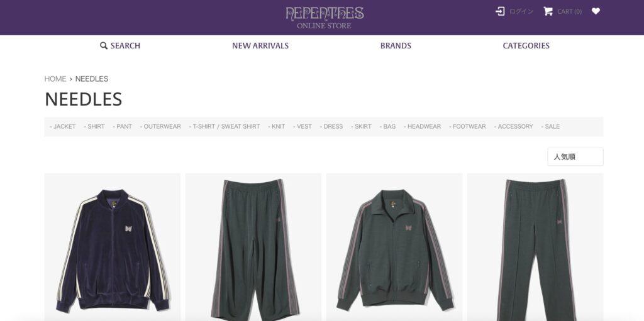Open the BRANDS navigation menu
This screenshot has width=644, height=321.
[396, 46]
